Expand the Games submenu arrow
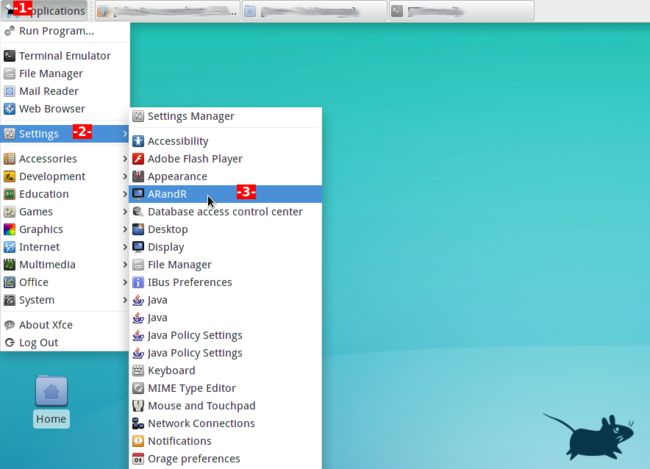The width and height of the screenshot is (650, 469). click(x=124, y=211)
